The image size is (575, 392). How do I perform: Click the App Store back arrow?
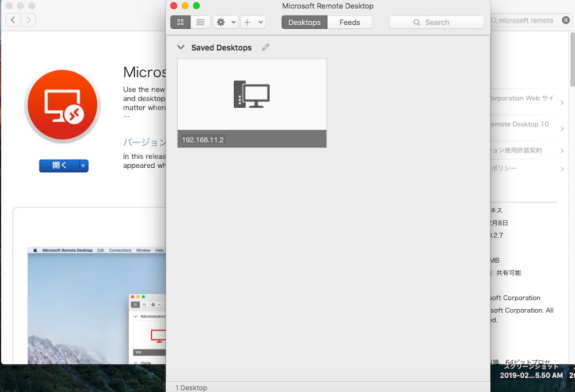click(x=13, y=20)
